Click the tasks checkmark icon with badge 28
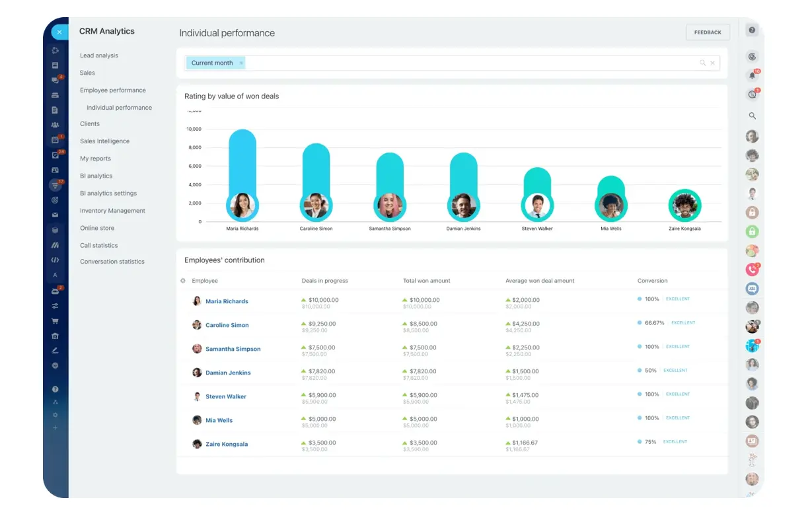Image resolution: width=812 pixels, height=510 pixels. click(55, 155)
